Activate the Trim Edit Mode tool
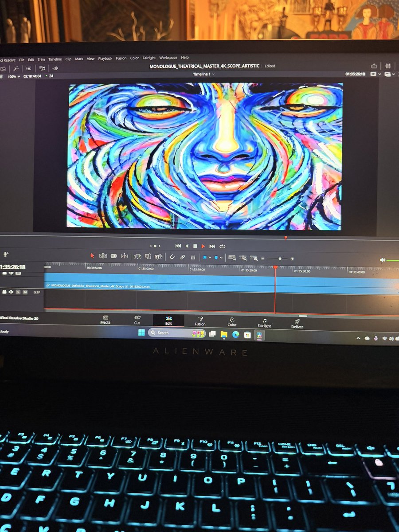The height and width of the screenshot is (532, 399). [103, 256]
